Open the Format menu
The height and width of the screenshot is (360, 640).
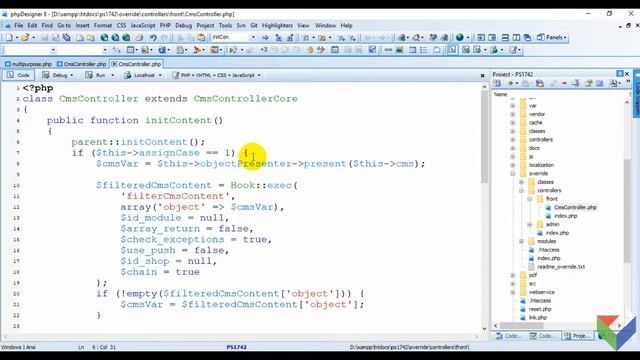102,25
